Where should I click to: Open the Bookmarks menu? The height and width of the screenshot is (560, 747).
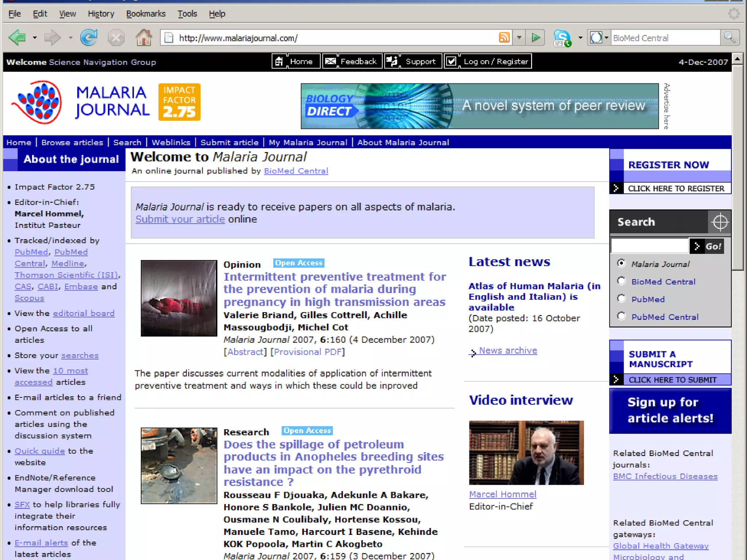146,14
